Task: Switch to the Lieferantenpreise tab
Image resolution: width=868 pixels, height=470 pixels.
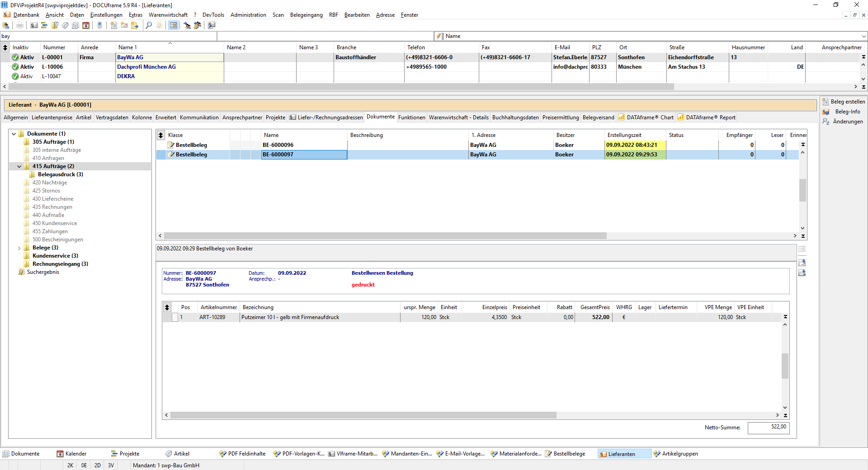Action: click(52, 117)
